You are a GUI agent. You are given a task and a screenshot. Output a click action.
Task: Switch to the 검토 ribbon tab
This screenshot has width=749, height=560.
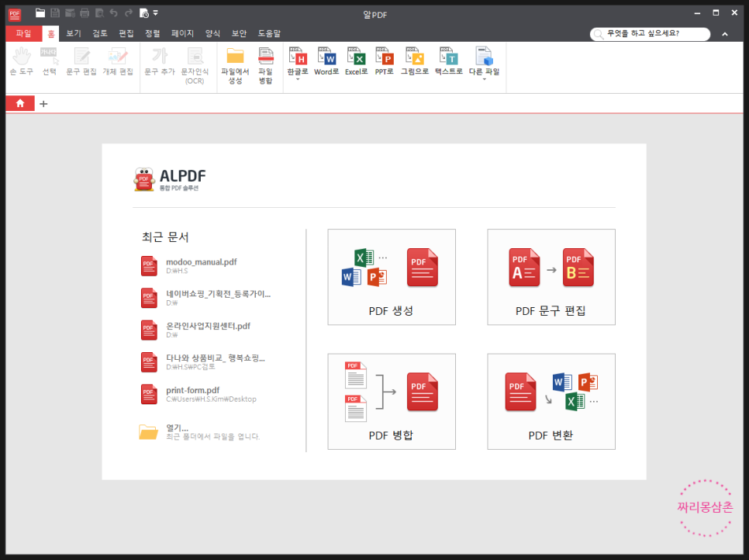pyautogui.click(x=100, y=33)
